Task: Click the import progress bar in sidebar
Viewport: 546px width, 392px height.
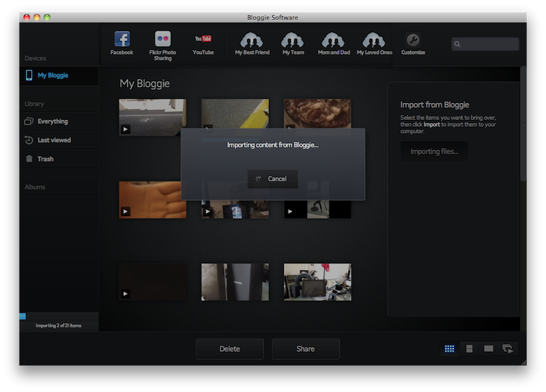Action: coord(59,316)
